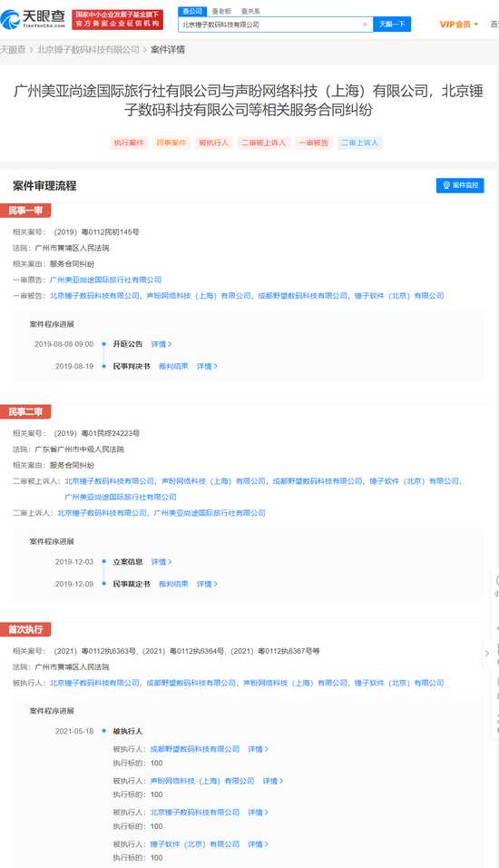Image resolution: width=499 pixels, height=868 pixels.
Task: Expand 详情 for the 立案信息 entry
Action: click(x=161, y=562)
